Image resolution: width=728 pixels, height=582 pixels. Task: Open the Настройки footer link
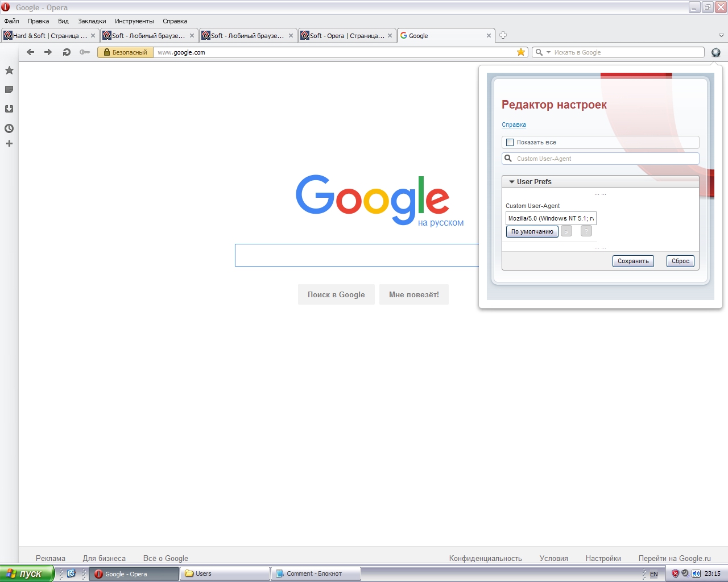click(603, 558)
